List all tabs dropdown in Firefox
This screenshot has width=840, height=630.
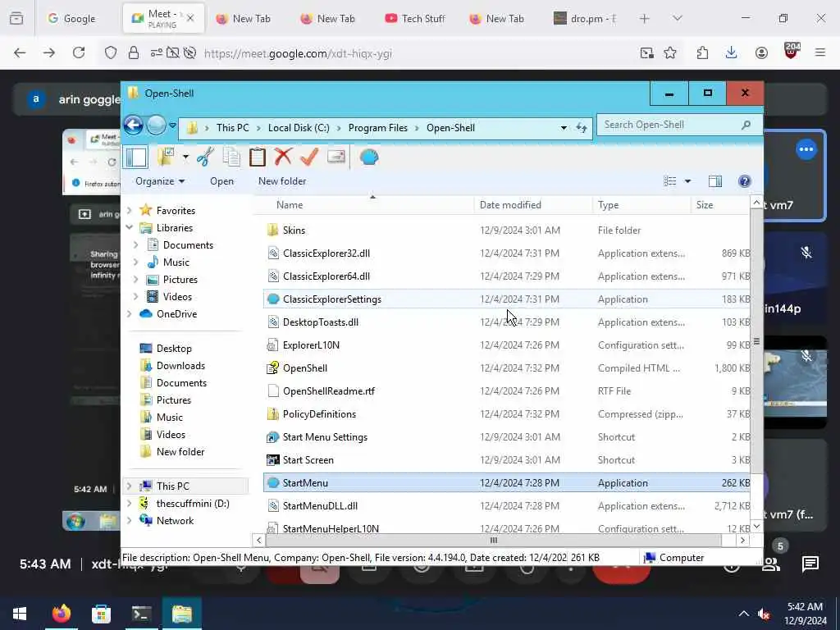(677, 18)
